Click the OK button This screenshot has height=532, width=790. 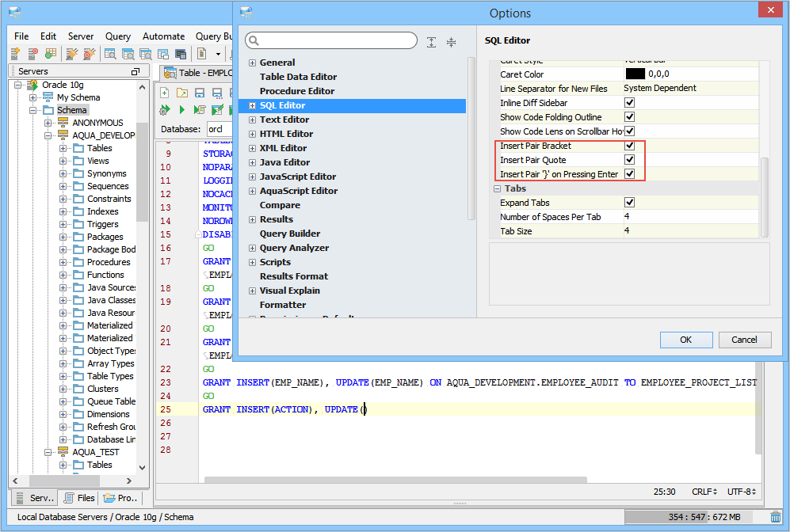pos(685,340)
